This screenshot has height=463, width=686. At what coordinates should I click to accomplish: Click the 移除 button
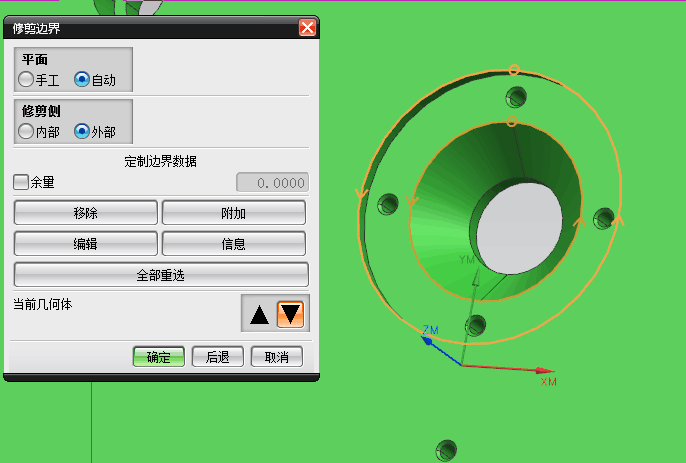click(x=86, y=213)
